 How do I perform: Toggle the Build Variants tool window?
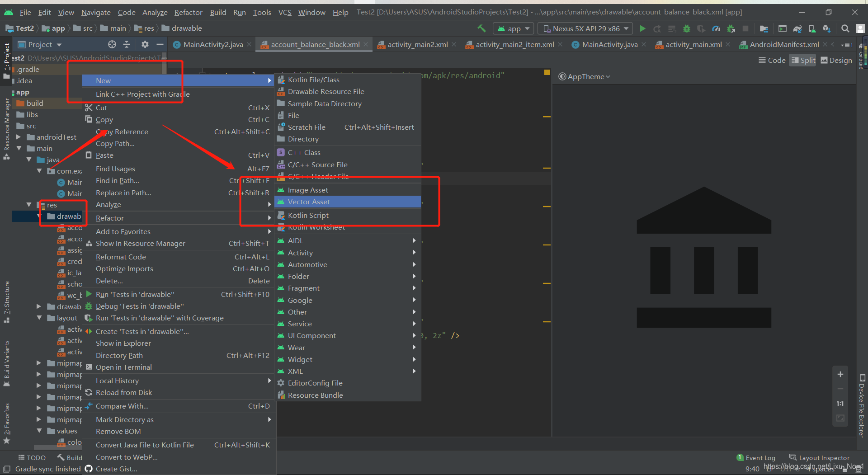tap(6, 363)
